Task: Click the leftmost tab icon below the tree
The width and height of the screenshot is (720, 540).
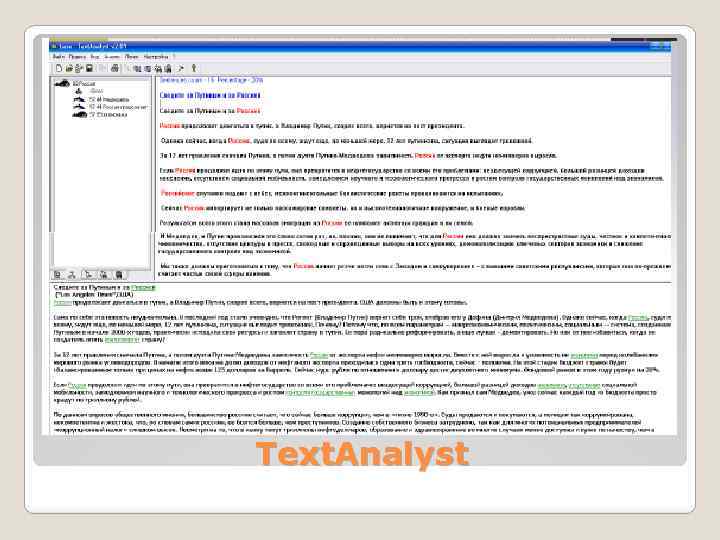Action: point(57,275)
